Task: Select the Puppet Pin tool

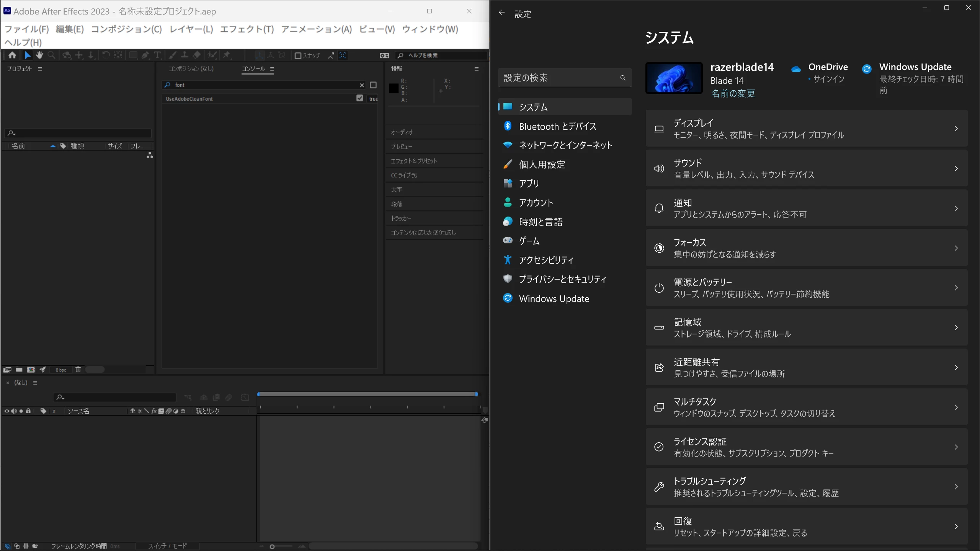Action: coord(227,55)
